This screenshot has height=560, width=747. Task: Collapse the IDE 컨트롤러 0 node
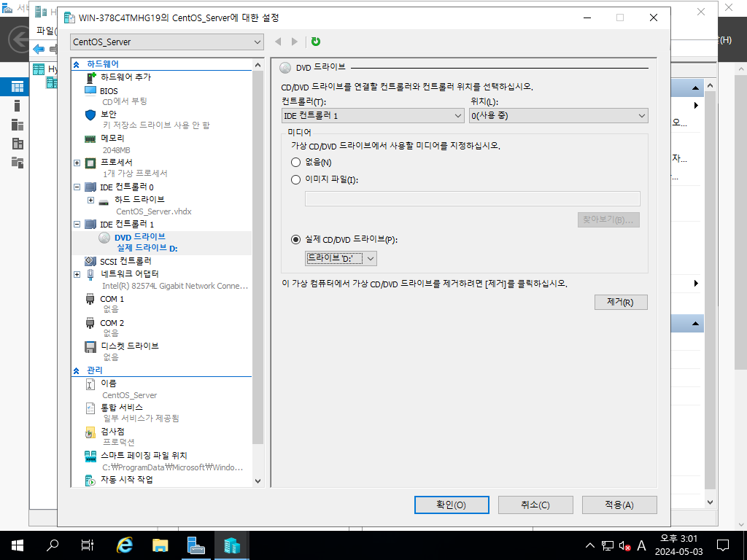coord(77,187)
